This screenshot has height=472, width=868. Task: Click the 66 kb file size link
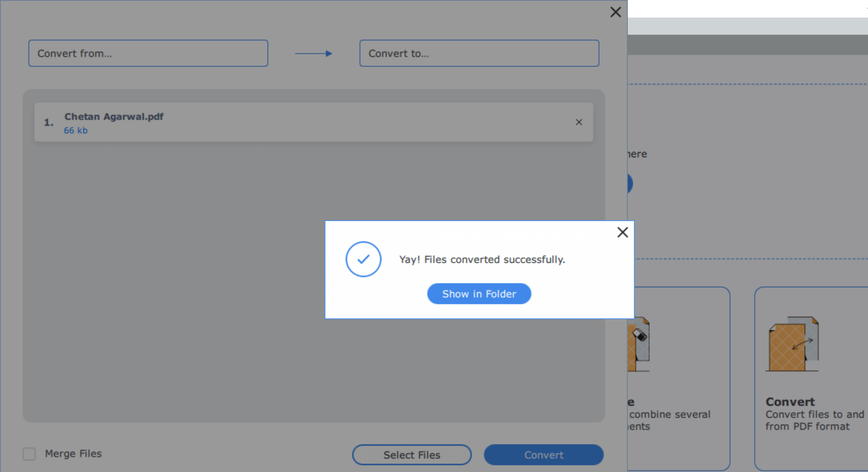coord(75,130)
